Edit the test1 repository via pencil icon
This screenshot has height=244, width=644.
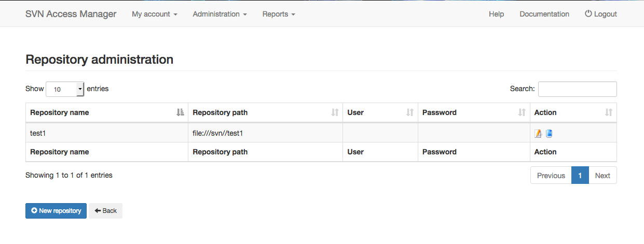point(538,134)
